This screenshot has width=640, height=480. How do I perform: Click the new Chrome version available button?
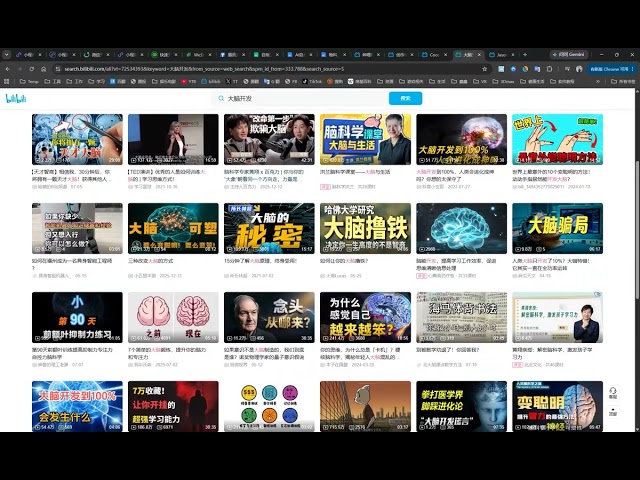click(611, 69)
